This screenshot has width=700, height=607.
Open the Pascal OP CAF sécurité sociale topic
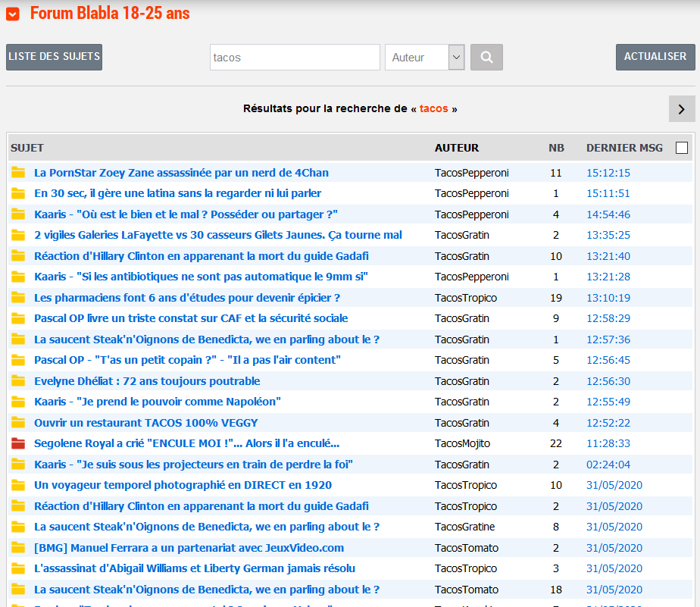tap(191, 318)
